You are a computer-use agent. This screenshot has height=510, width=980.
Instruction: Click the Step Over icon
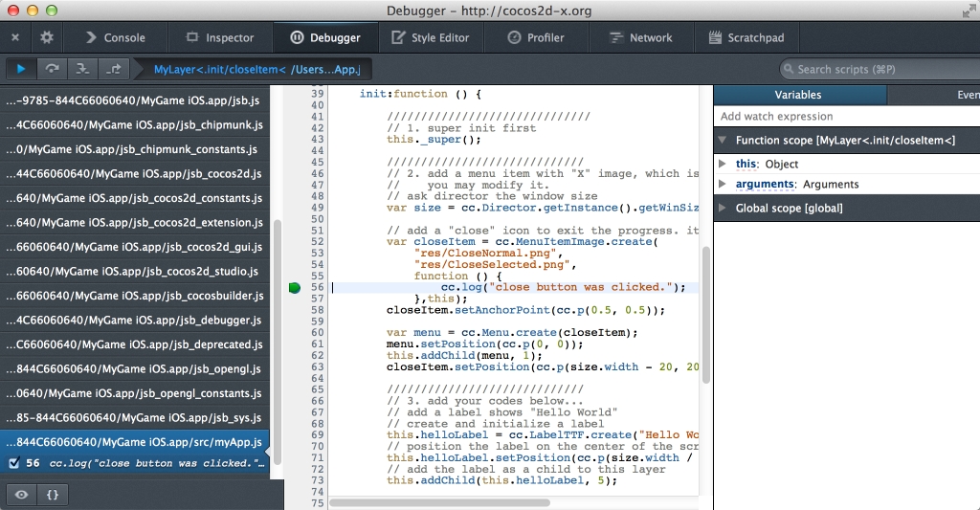pyautogui.click(x=52, y=69)
